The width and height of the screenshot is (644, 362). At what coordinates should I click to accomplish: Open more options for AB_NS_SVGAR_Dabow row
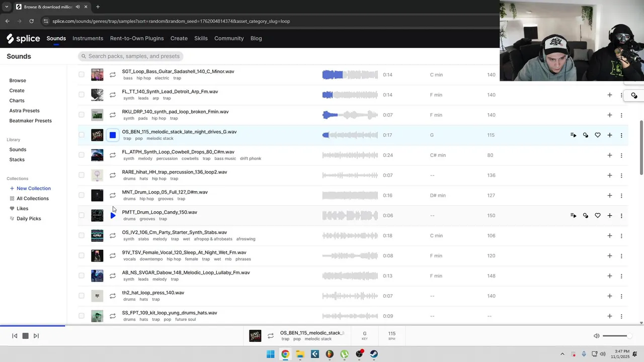click(621, 276)
